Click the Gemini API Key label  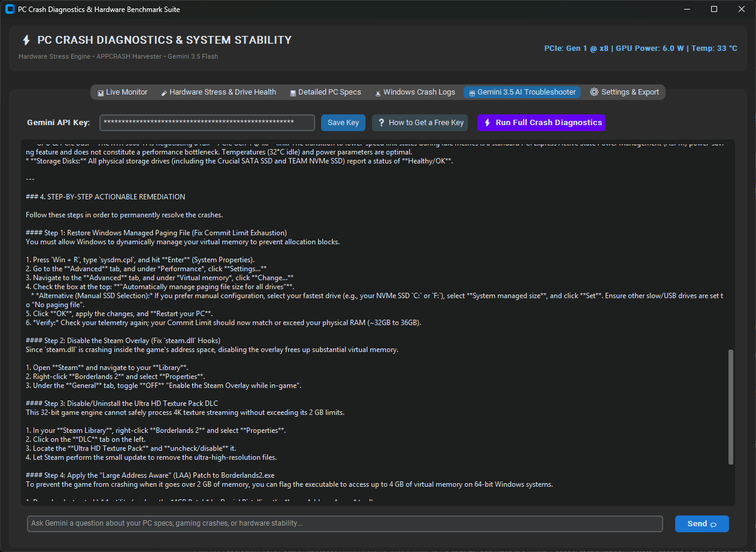(x=58, y=123)
